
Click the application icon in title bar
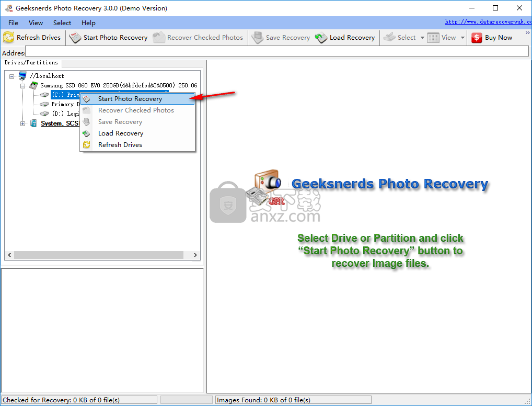pos(8,8)
